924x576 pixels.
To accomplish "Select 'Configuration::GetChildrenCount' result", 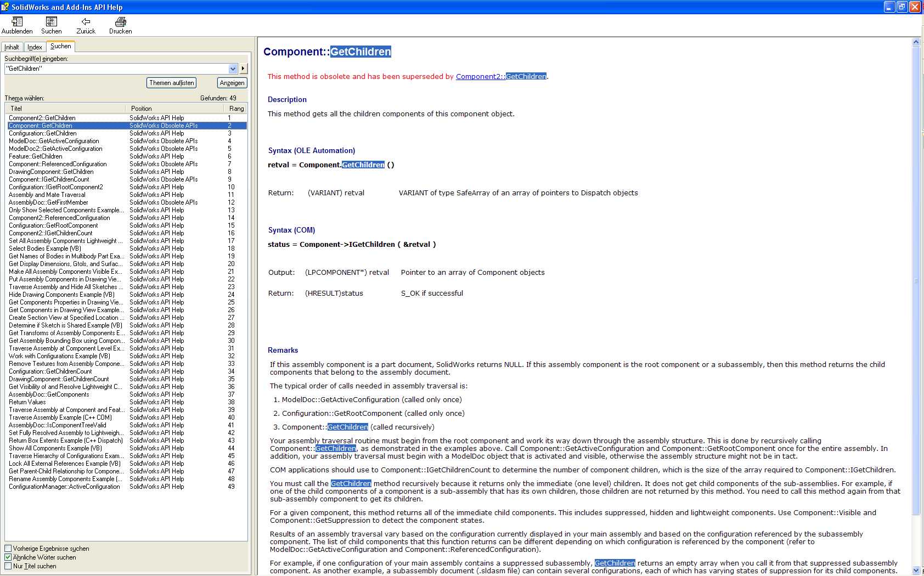I will (127, 371).
